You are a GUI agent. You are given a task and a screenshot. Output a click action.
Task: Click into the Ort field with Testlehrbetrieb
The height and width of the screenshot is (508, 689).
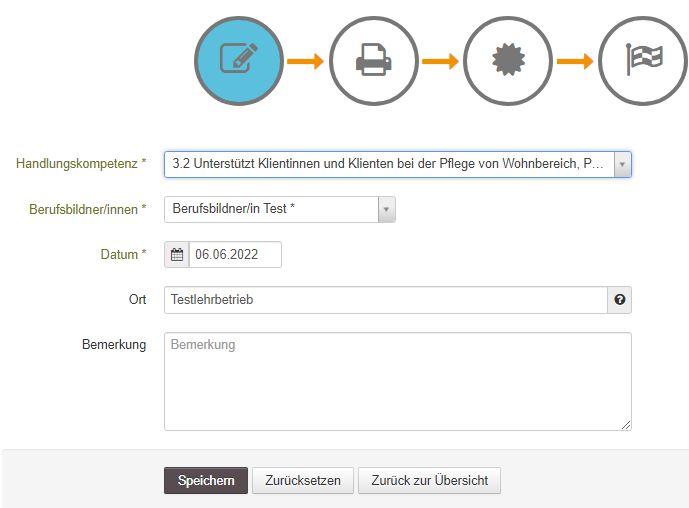point(386,300)
